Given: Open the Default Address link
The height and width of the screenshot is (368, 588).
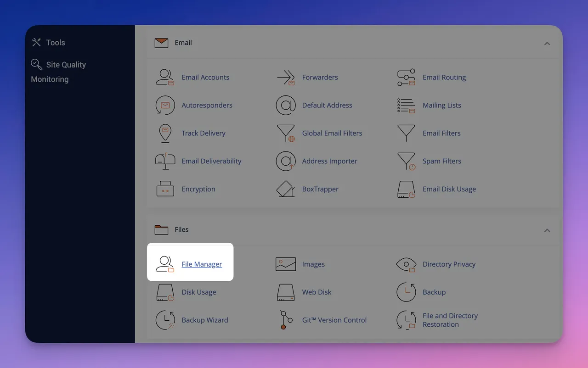Looking at the screenshot, I should point(327,106).
